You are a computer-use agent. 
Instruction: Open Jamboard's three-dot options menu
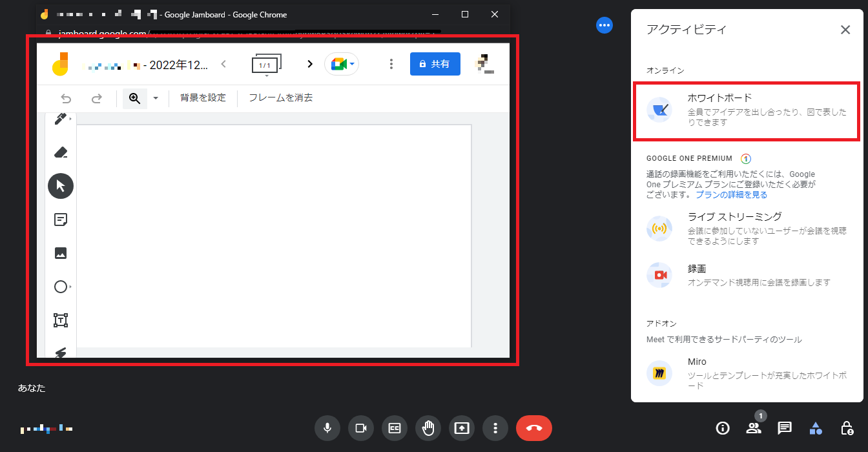tap(391, 64)
